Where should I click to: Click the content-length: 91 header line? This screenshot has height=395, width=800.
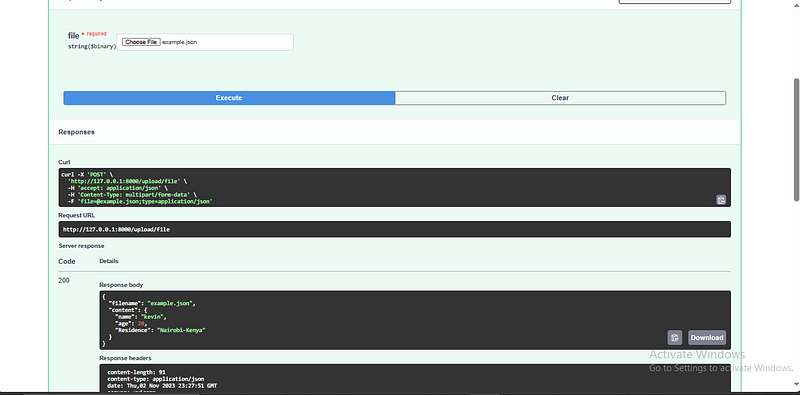tap(136, 372)
